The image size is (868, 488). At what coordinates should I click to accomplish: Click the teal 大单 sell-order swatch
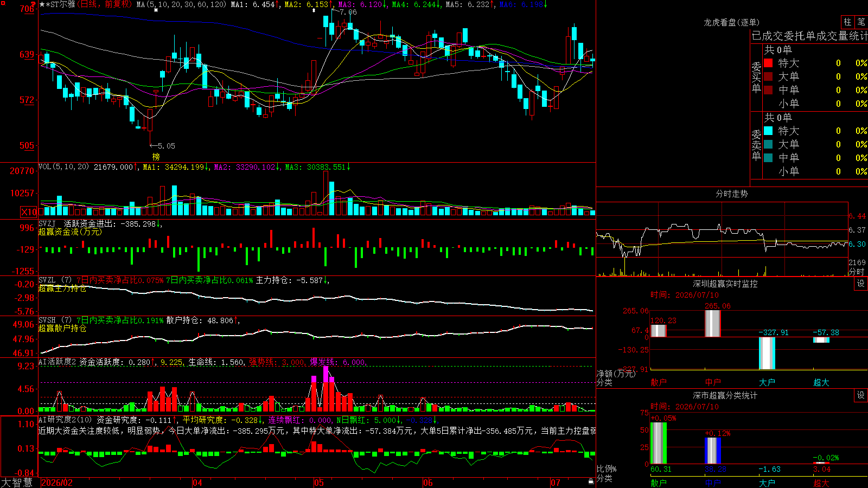[x=768, y=144]
